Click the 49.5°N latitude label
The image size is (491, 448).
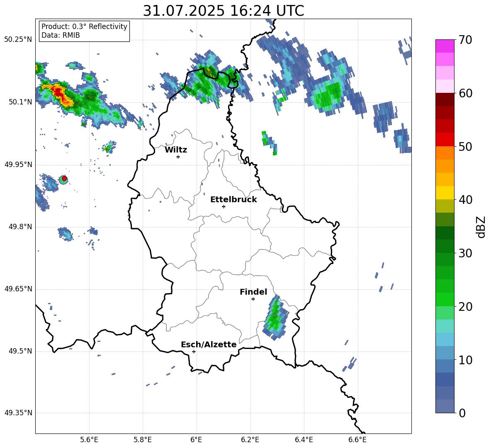(x=20, y=351)
